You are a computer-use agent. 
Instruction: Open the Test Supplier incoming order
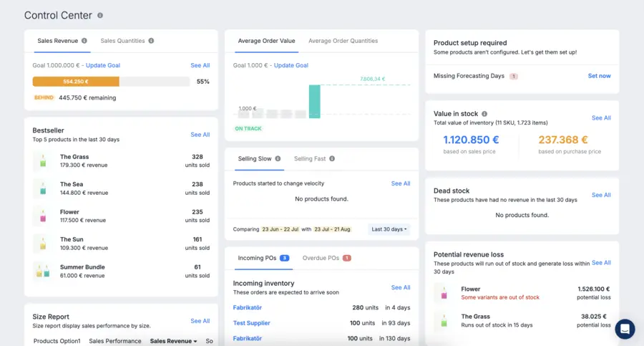tap(251, 323)
